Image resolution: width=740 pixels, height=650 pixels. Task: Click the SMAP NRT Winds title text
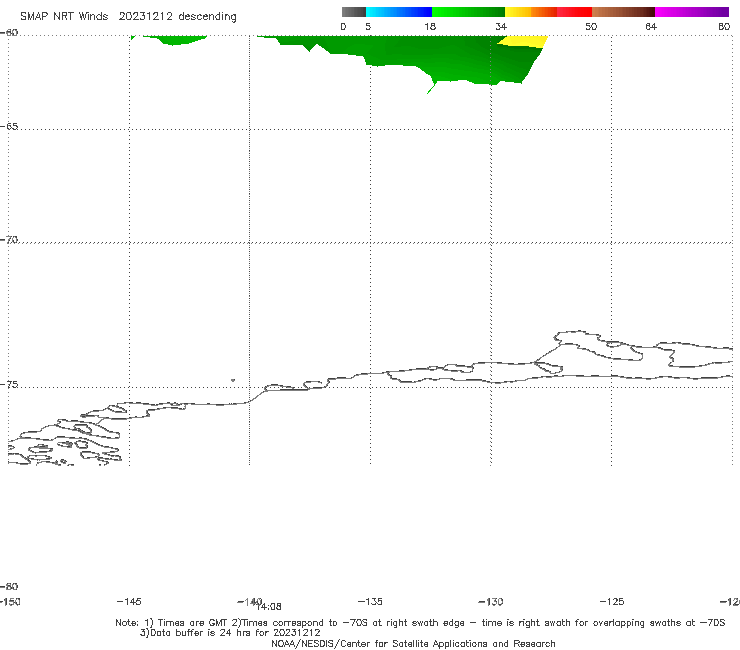tap(64, 17)
